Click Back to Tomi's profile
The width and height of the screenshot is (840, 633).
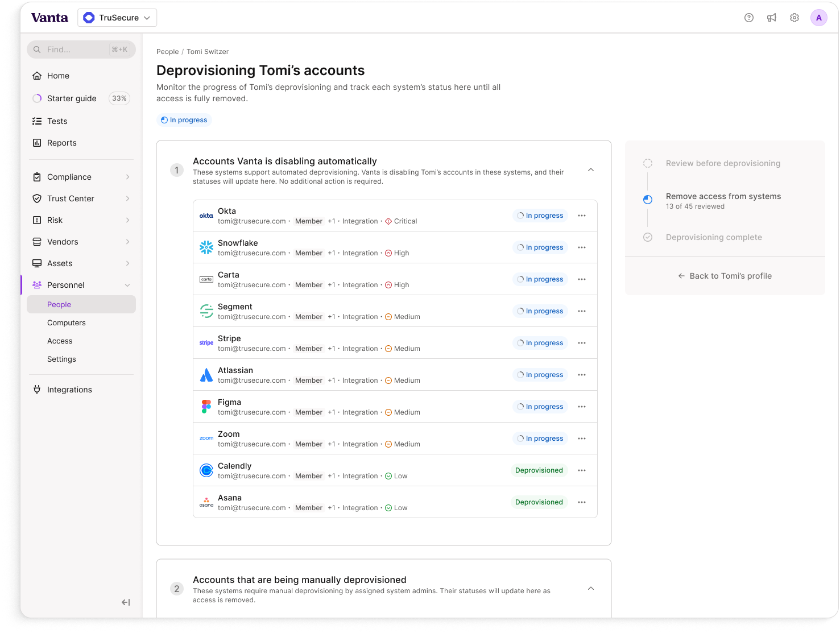[x=725, y=276]
